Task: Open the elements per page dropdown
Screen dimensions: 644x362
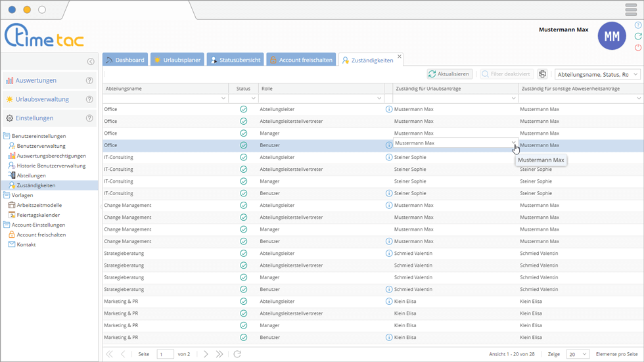Action: [578, 354]
